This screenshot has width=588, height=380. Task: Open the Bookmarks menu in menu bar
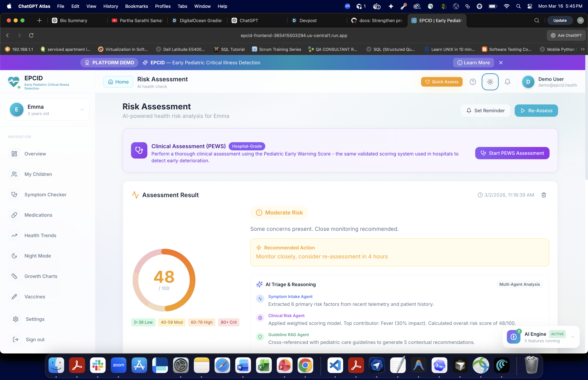coord(136,6)
